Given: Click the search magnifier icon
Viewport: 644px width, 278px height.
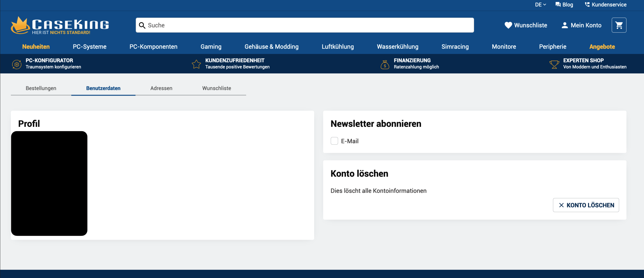Looking at the screenshot, I should (x=142, y=25).
